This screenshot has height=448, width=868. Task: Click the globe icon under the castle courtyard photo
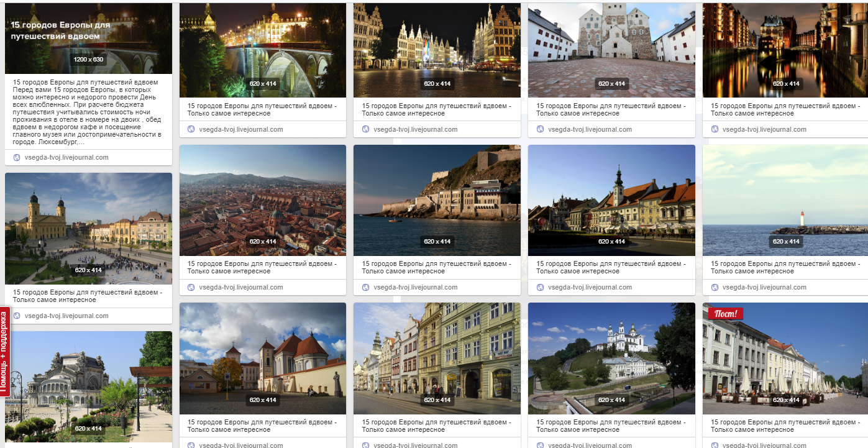coord(541,129)
